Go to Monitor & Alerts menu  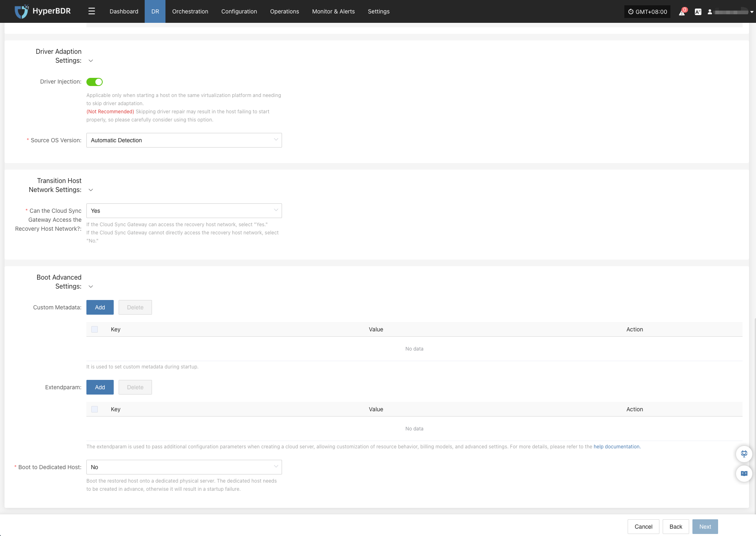pyautogui.click(x=333, y=11)
